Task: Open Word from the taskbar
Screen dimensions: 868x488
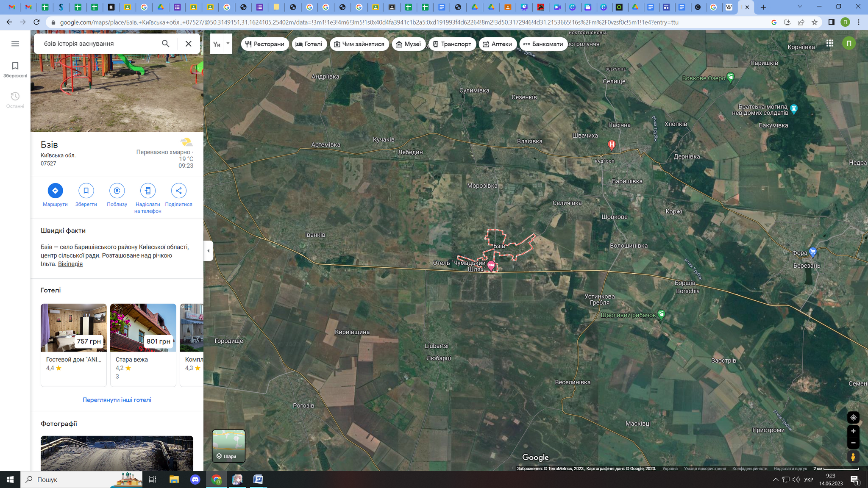Action: [258, 480]
